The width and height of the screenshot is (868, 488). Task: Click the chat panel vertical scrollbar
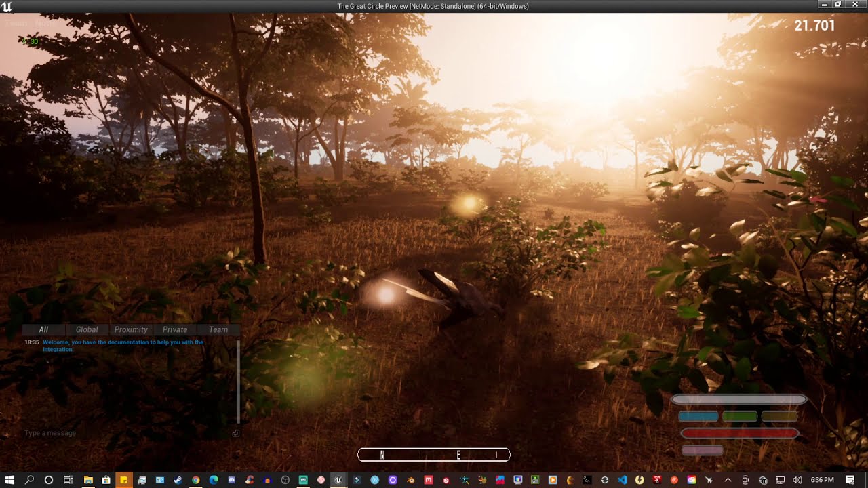[238, 382]
